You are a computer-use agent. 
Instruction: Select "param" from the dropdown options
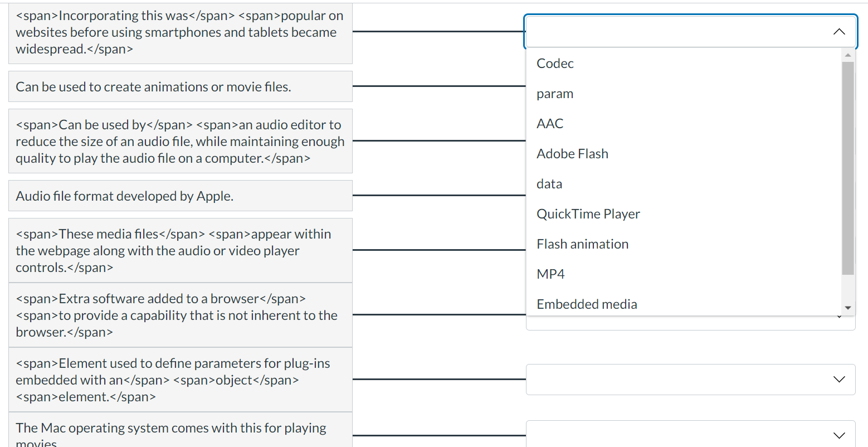coord(554,93)
